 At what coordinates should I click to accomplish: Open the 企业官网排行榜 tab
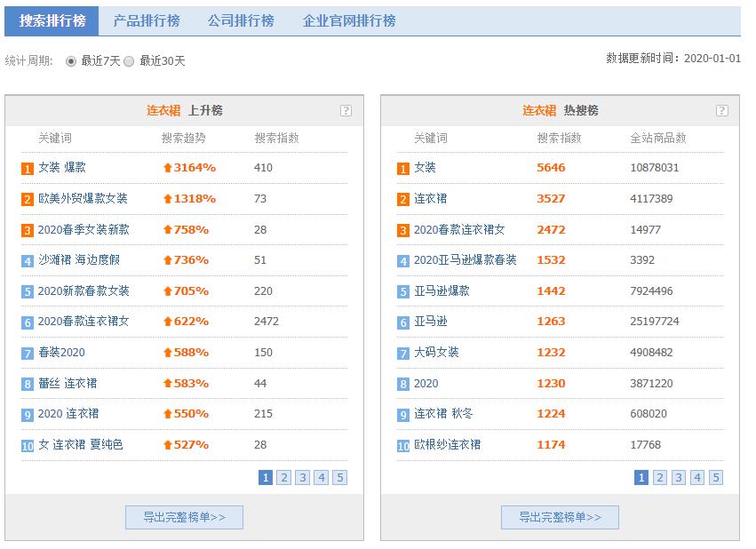coord(352,19)
